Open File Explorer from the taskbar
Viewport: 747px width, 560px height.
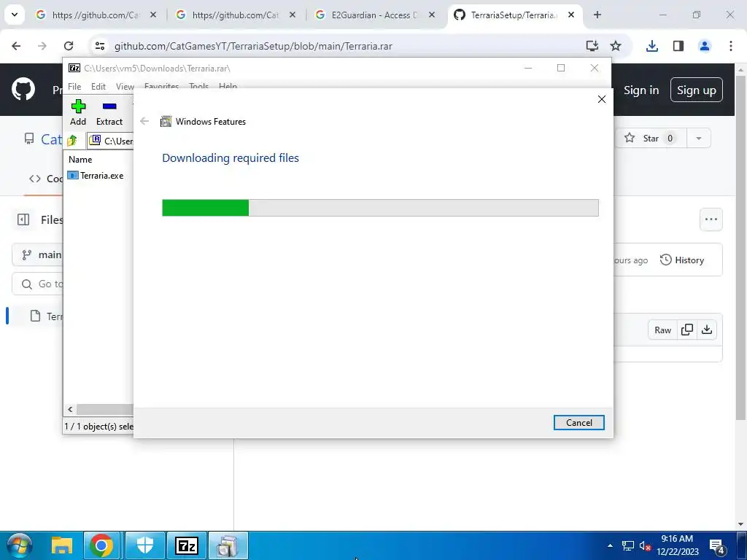62,545
